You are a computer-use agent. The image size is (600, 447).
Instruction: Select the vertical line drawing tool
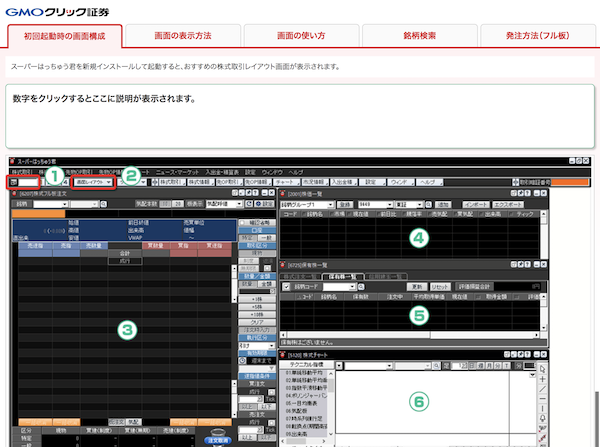[543, 409]
